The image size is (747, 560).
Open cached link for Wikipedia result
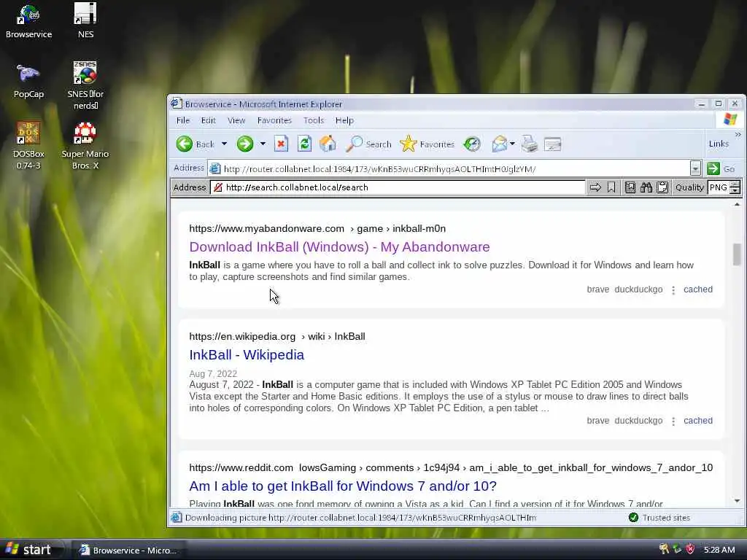pyautogui.click(x=698, y=421)
